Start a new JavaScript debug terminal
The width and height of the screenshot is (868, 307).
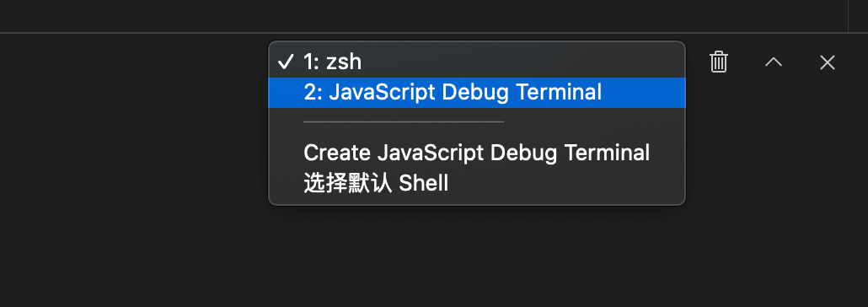point(477,153)
